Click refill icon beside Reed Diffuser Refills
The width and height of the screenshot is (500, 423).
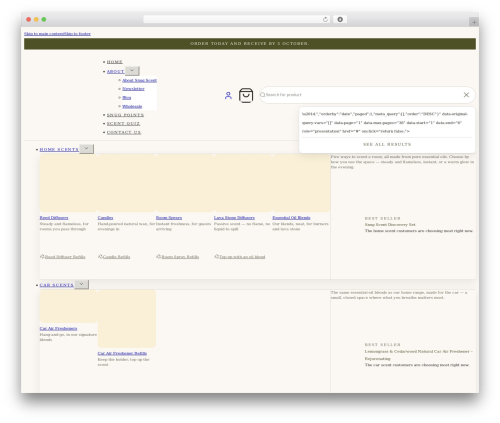coord(42,256)
